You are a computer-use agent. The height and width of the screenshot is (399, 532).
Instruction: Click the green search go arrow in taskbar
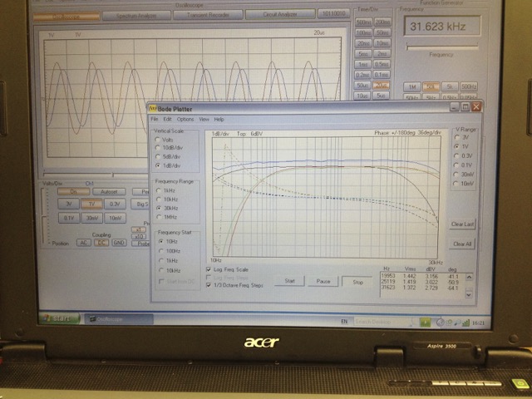(425, 322)
